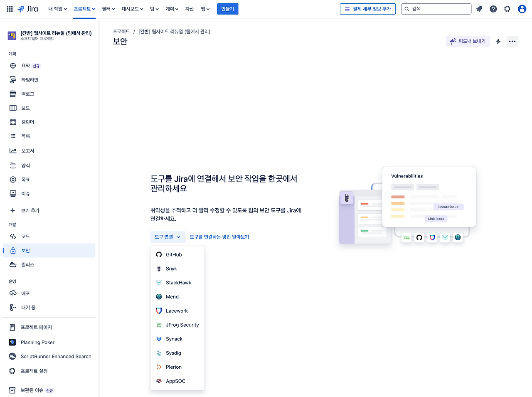Open 도구를 연결하는 방법 알아보기 link

tap(219, 237)
